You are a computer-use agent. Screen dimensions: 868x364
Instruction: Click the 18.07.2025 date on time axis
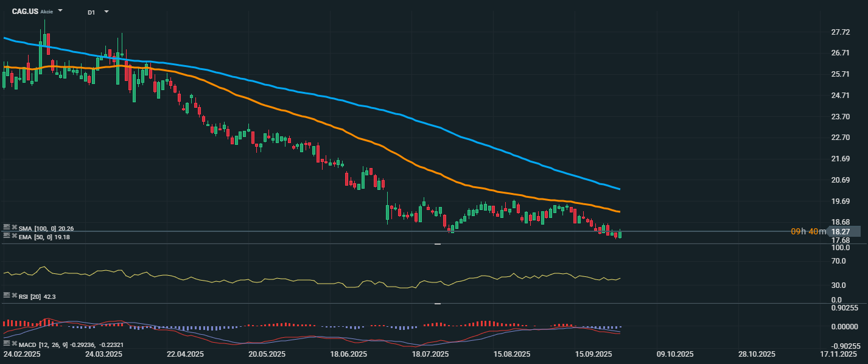coord(430,354)
